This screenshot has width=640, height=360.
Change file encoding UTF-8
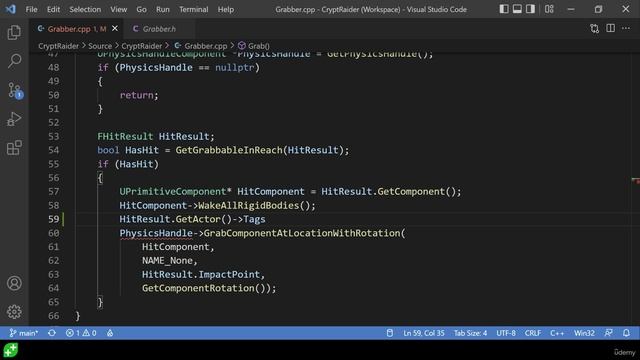click(506, 333)
